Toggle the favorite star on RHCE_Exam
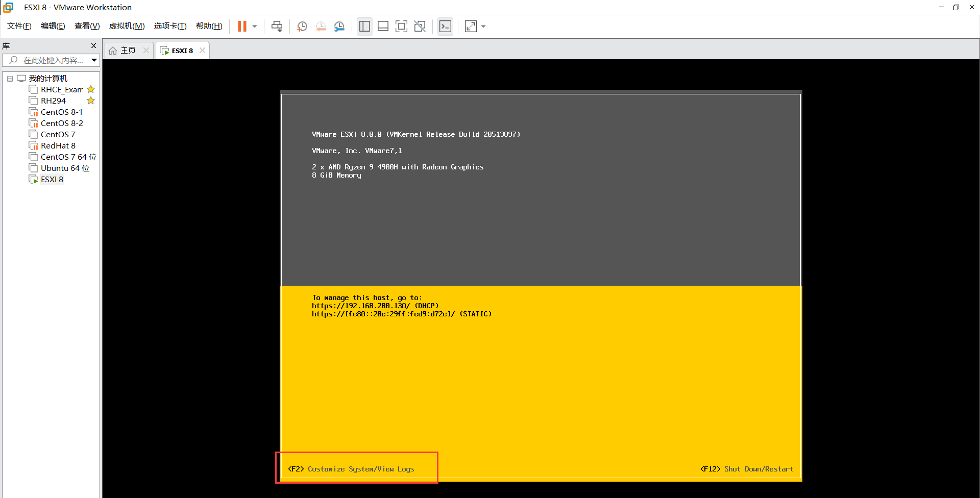Image resolution: width=980 pixels, height=498 pixels. [x=91, y=89]
